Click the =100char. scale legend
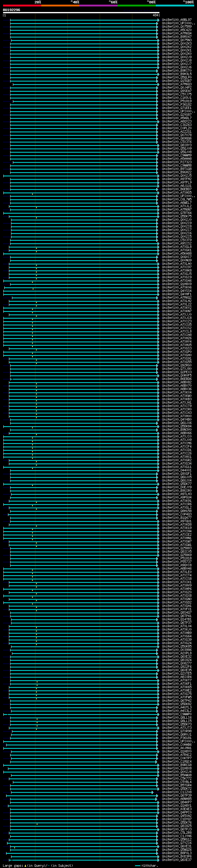The width and height of the screenshot is (197, 868). 147,866
